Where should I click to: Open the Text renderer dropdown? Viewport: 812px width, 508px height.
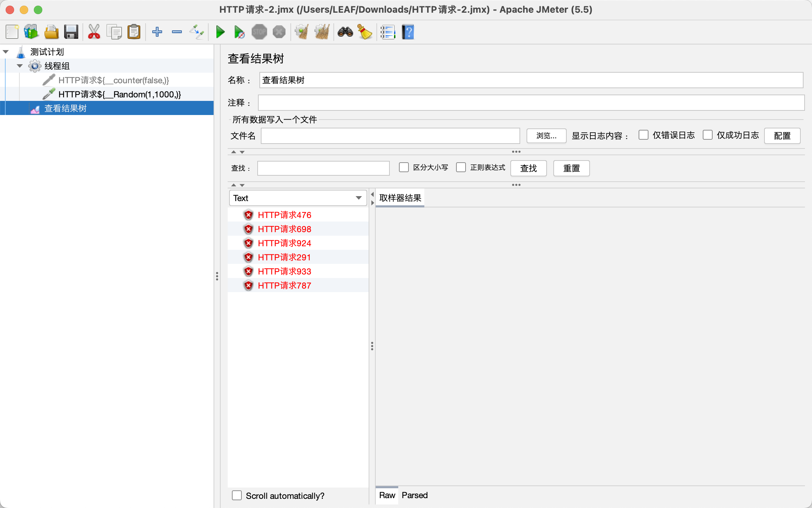[298, 198]
